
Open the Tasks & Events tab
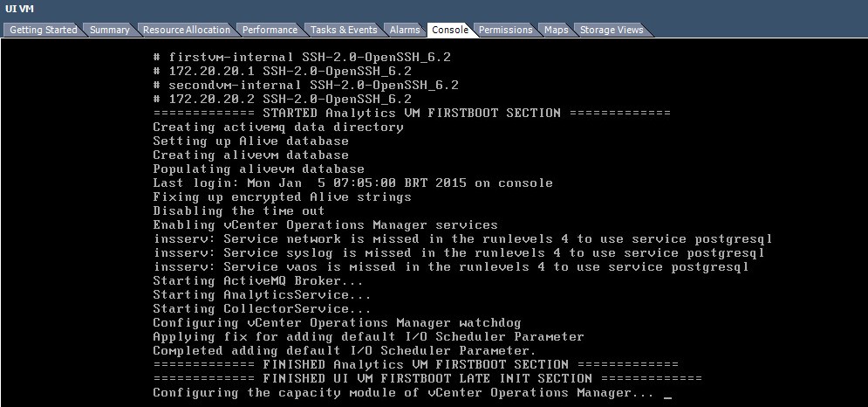click(x=344, y=30)
